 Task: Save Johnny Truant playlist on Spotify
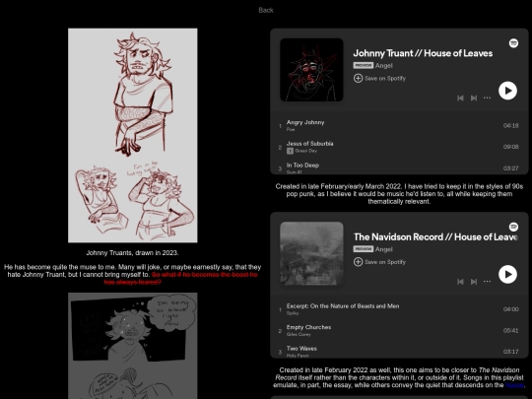[x=379, y=79]
